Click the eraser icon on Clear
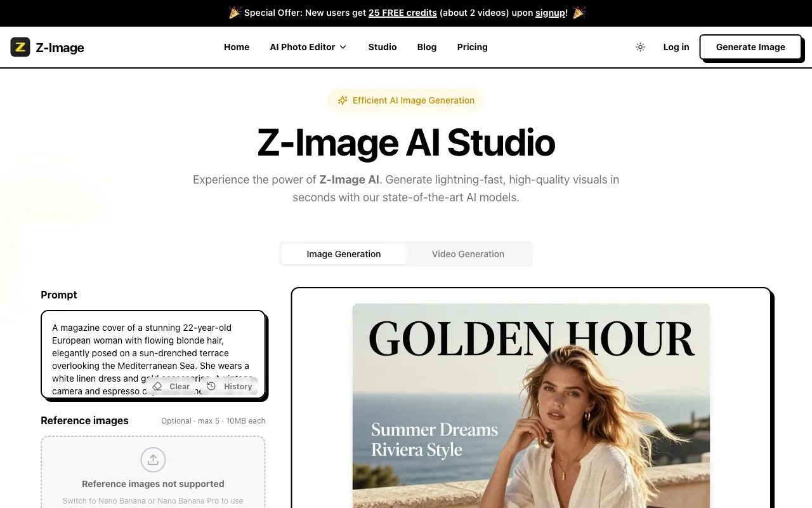The width and height of the screenshot is (812, 508). pos(157,386)
